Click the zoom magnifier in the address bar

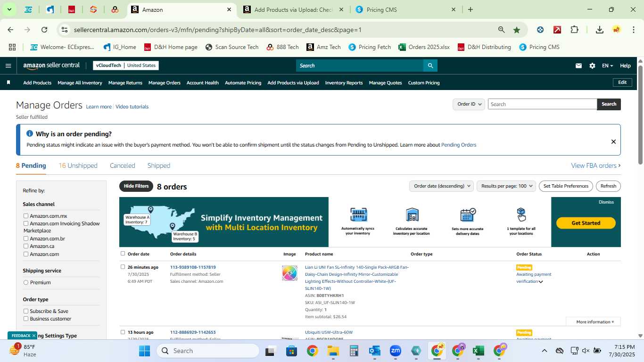[x=502, y=30]
